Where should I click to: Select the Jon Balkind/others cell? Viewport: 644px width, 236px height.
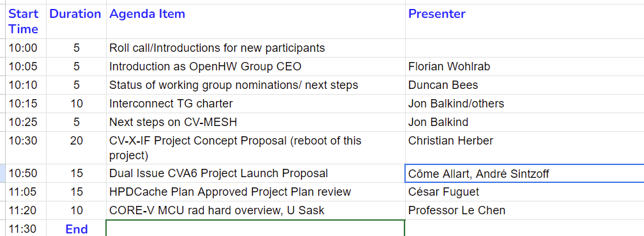[525, 104]
